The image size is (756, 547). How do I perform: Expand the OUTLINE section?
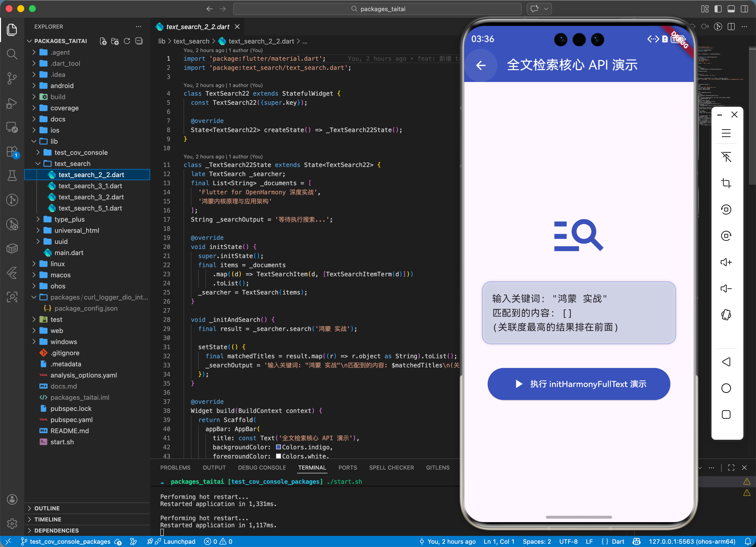47,508
